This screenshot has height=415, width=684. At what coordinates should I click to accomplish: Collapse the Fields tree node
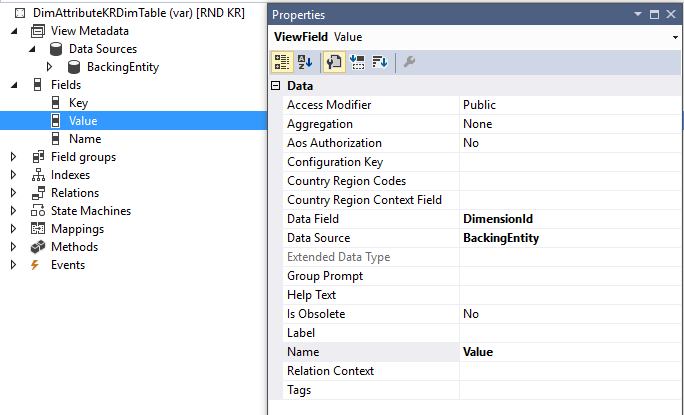click(x=13, y=85)
